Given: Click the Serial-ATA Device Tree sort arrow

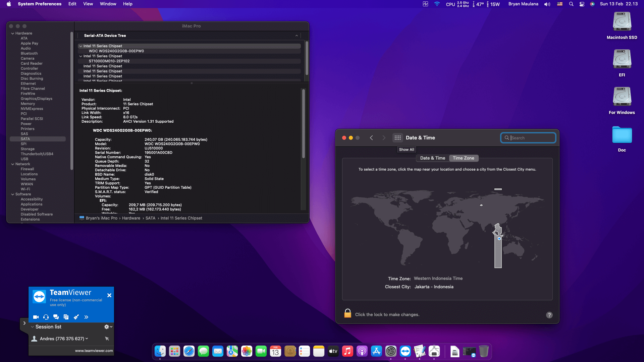Looking at the screenshot, I should (x=297, y=36).
